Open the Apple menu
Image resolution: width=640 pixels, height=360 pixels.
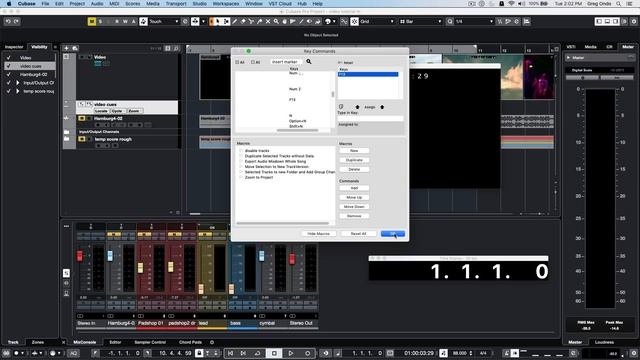(9, 4)
